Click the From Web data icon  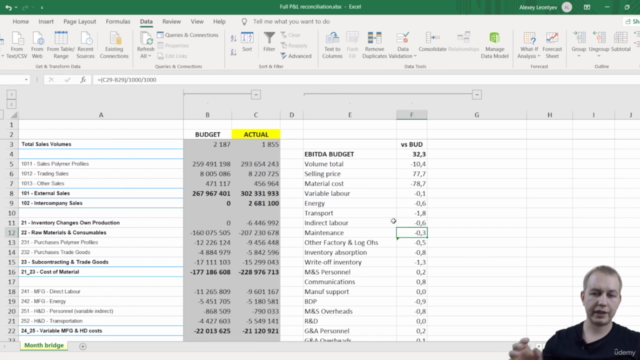(x=37, y=45)
